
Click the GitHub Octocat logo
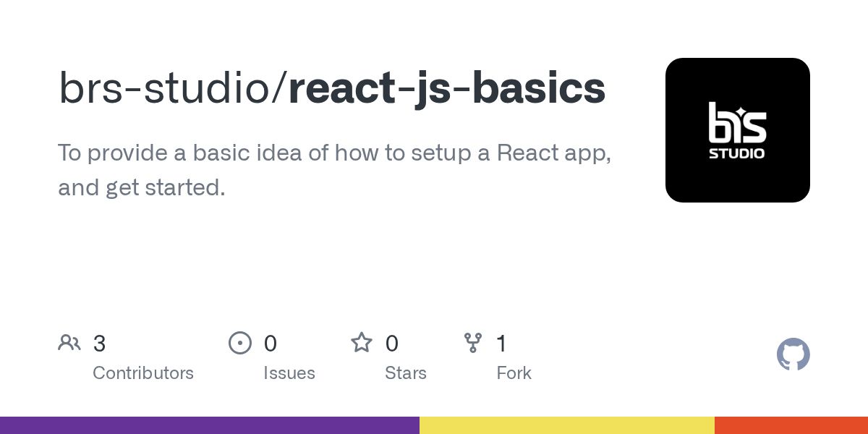tap(793, 354)
